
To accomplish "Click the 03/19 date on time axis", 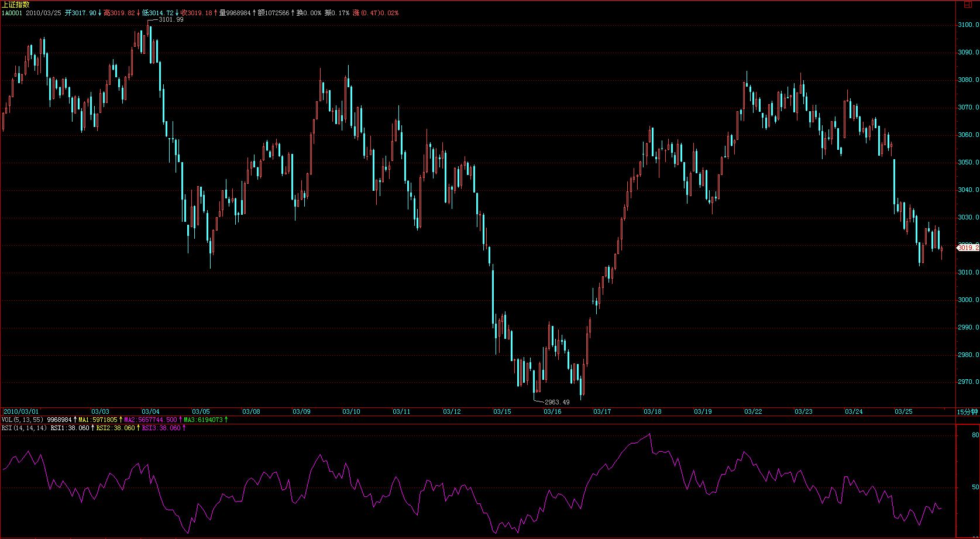I will tap(703, 411).
